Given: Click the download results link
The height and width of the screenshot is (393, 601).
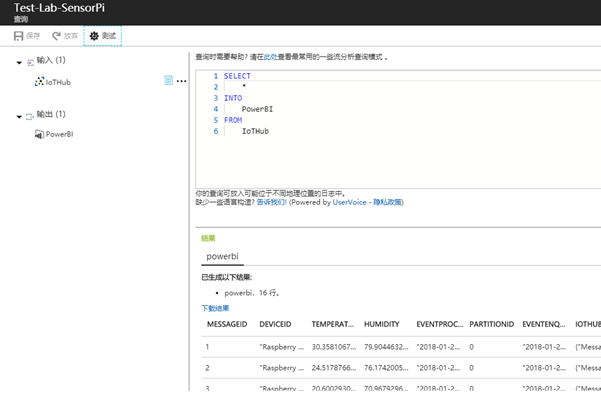Looking at the screenshot, I should (215, 308).
